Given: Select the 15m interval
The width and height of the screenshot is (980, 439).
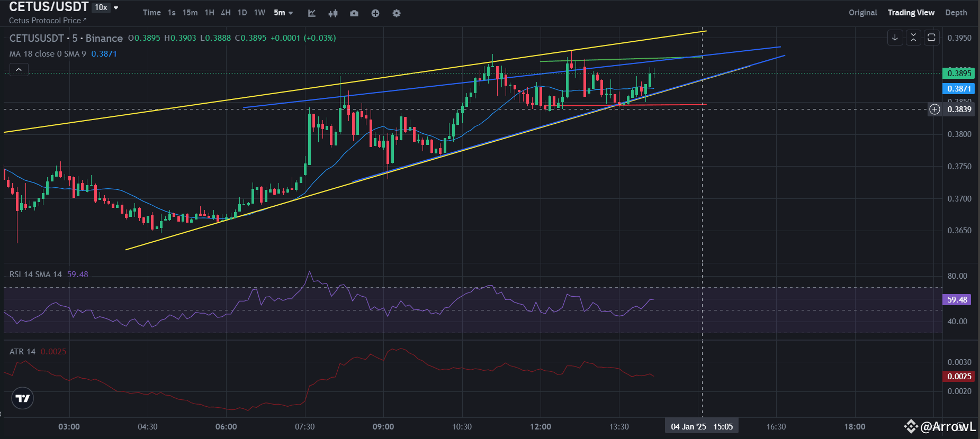Looking at the screenshot, I should point(190,13).
